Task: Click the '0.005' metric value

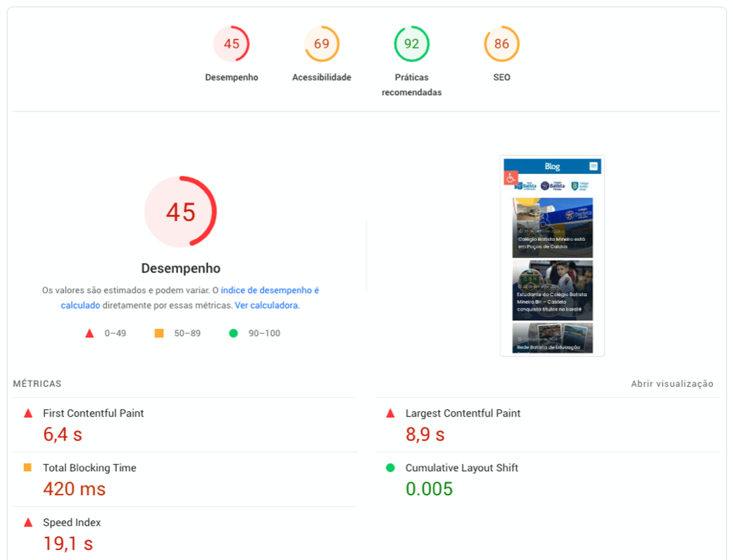Action: click(x=429, y=489)
